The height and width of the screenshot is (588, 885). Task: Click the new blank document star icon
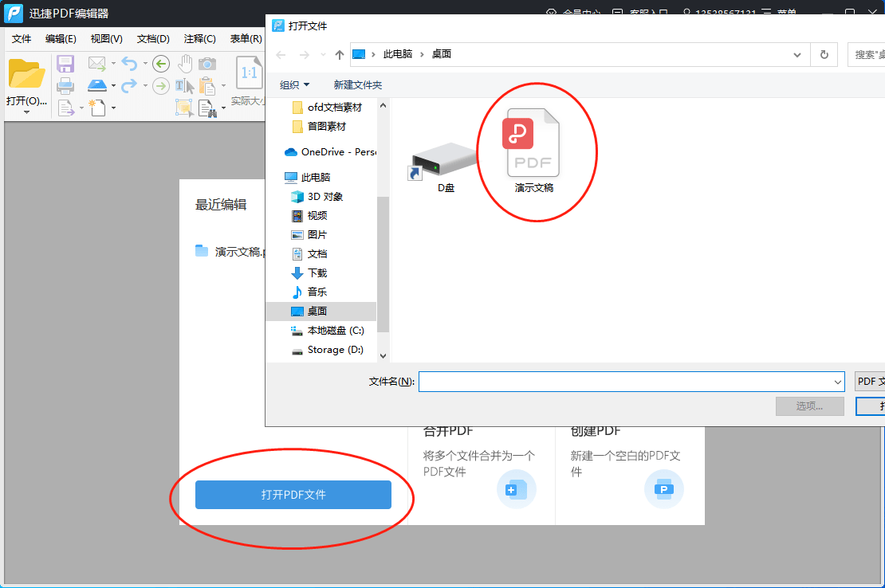(x=97, y=107)
